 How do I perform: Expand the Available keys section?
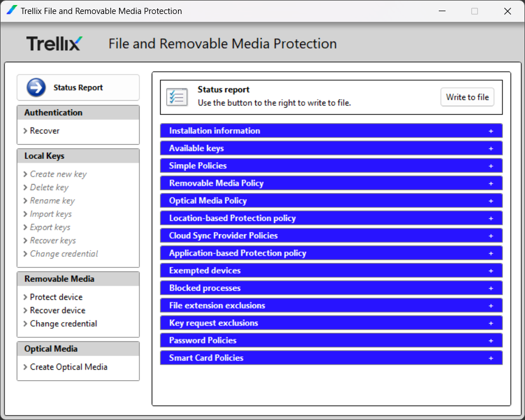click(x=331, y=148)
